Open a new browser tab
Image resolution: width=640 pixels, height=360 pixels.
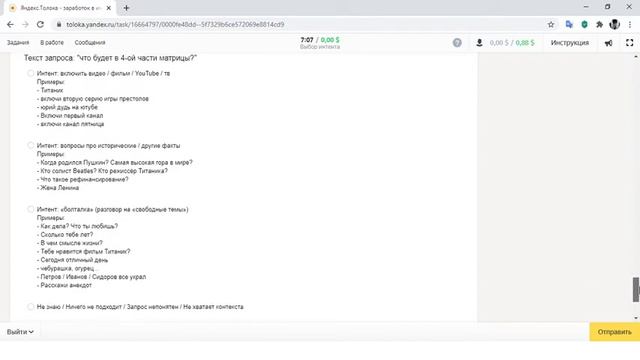click(x=126, y=8)
